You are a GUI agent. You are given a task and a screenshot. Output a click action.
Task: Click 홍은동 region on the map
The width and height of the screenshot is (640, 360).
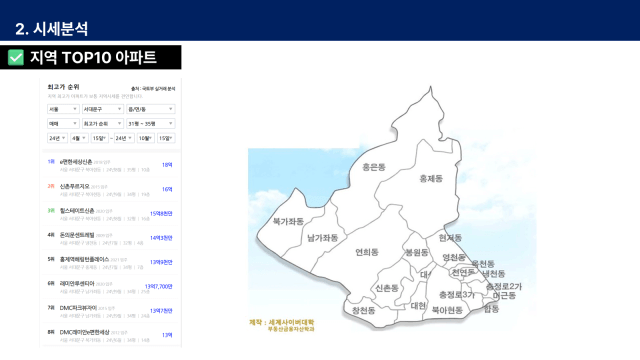[374, 167]
